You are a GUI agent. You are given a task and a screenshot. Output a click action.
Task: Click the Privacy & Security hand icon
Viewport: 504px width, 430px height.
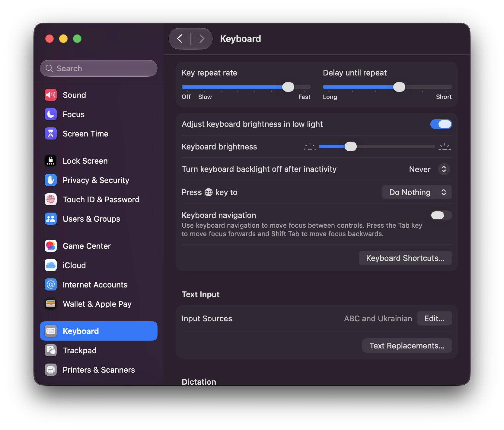tap(51, 180)
